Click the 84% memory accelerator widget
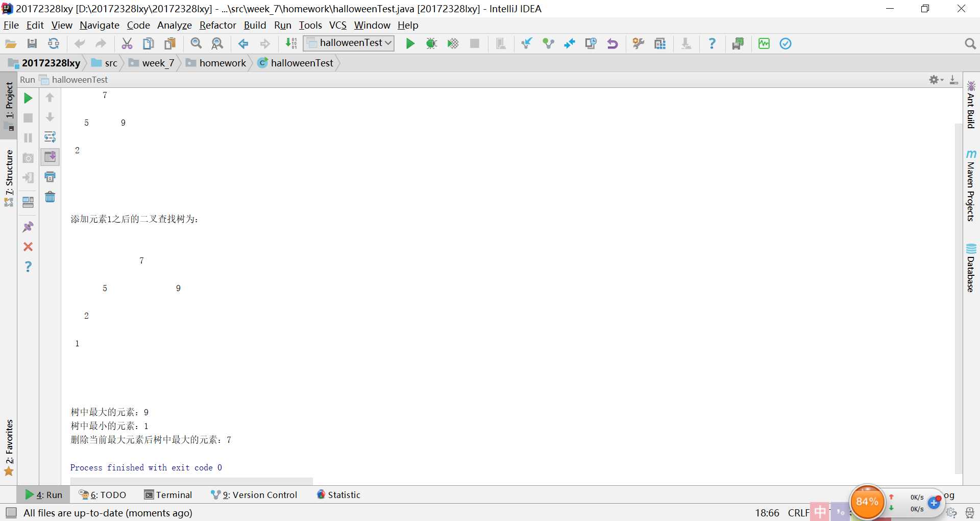This screenshot has height=521, width=980. click(x=867, y=502)
